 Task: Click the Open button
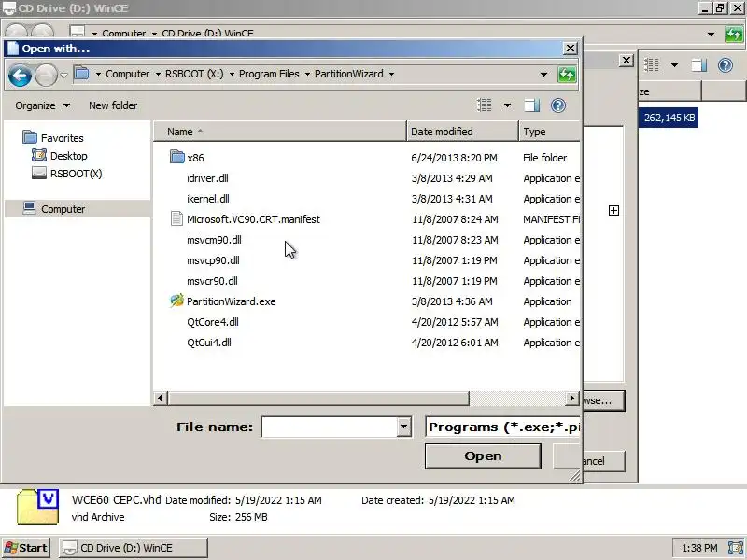tap(483, 456)
